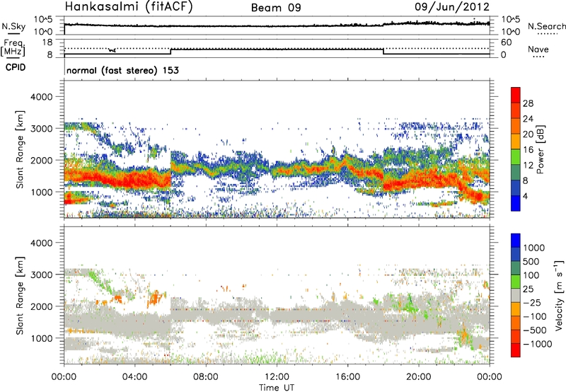Screen dimensions: 566x392
Task: Click the title 'Hankasalmi (fitACF)'
Action: (x=129, y=6)
